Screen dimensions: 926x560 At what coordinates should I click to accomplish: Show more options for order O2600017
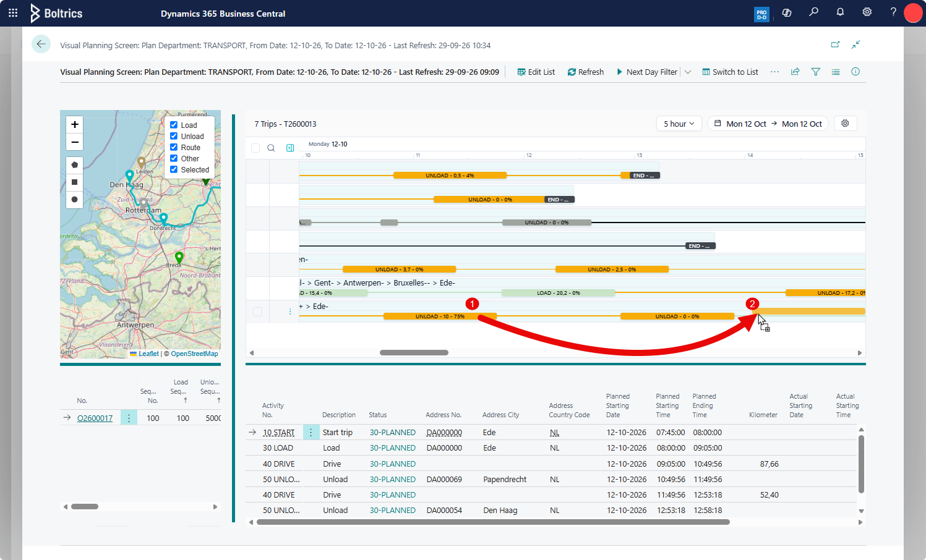pos(129,418)
